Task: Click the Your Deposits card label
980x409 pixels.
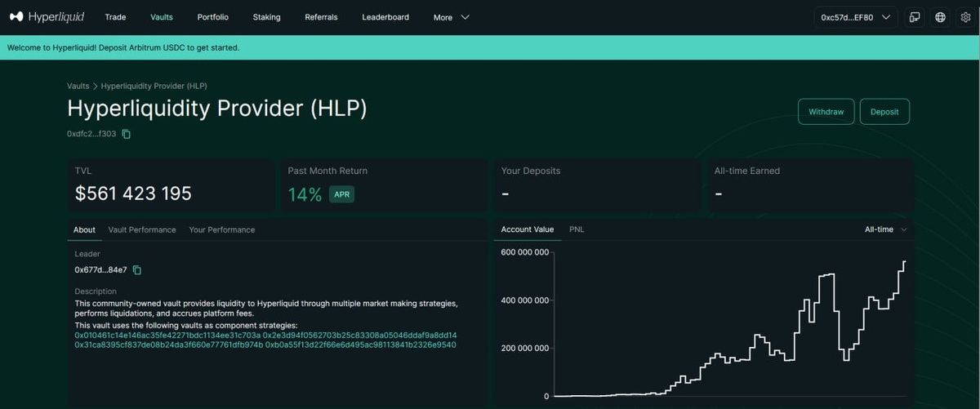Action: 531,171
